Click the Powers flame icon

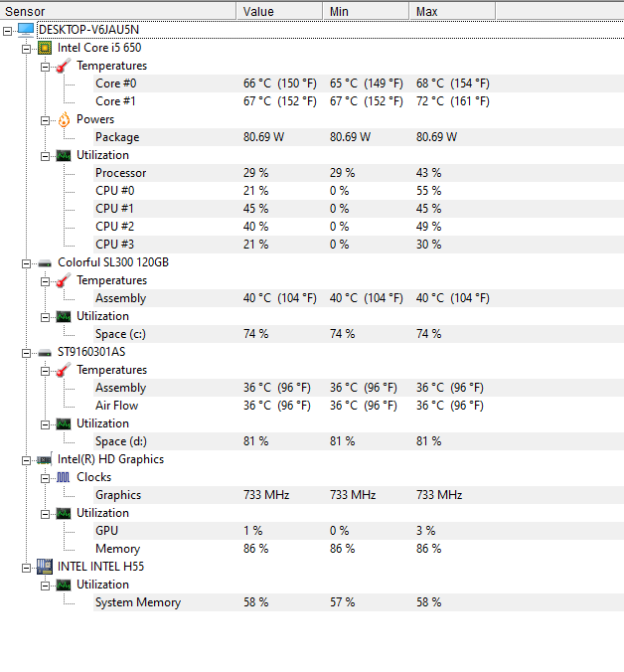[x=64, y=119]
